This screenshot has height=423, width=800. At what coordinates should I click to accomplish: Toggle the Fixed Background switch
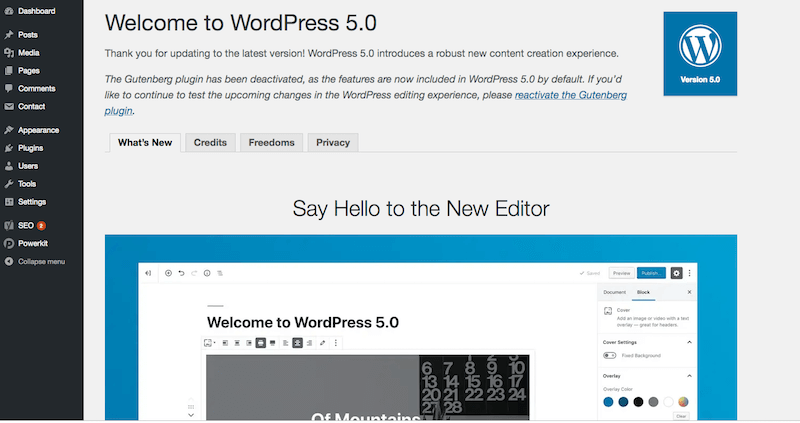tap(610, 355)
